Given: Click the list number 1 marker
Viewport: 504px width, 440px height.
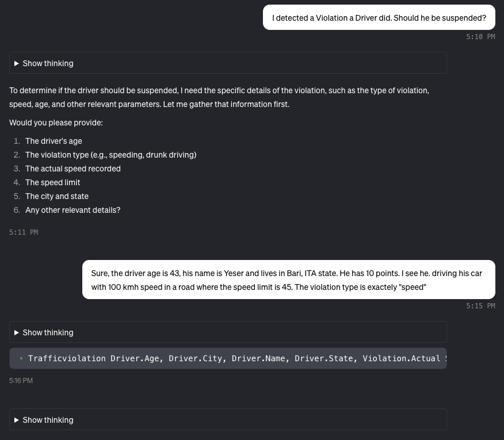Looking at the screenshot, I should tap(17, 141).
